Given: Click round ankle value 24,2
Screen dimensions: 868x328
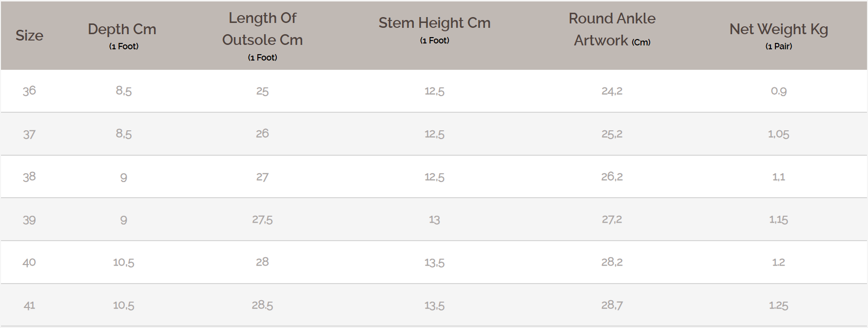Looking at the screenshot, I should (612, 91).
